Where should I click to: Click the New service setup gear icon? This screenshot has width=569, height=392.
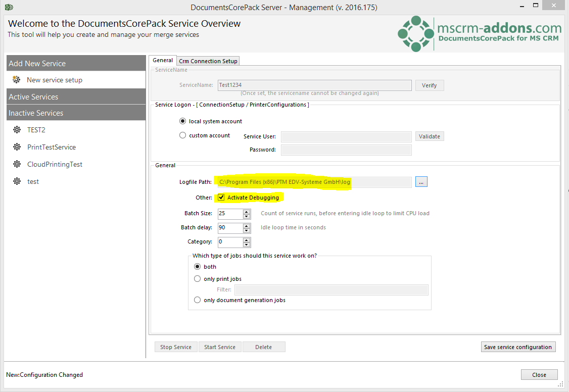pyautogui.click(x=16, y=79)
